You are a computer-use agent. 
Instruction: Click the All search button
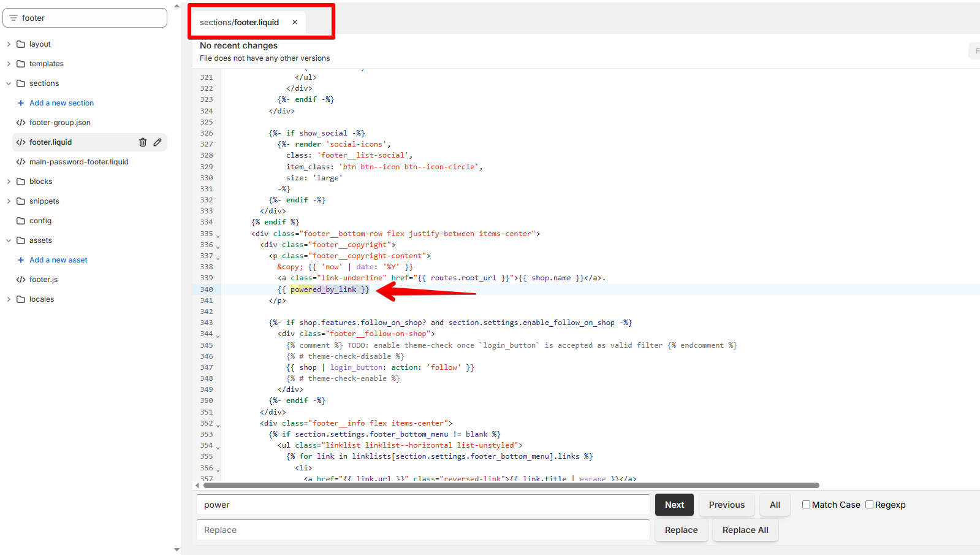point(775,505)
